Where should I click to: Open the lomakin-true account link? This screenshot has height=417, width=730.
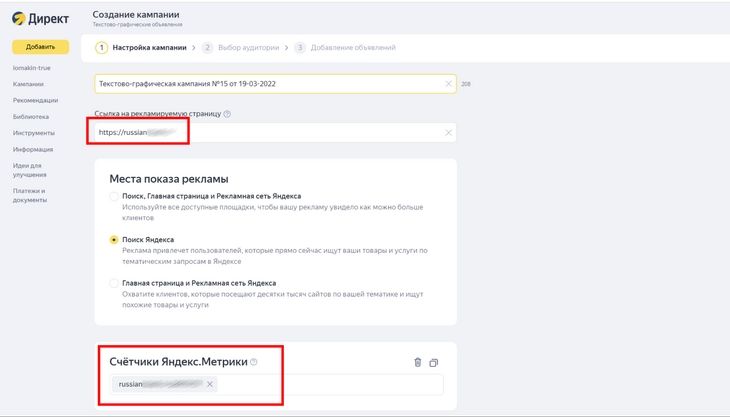tap(32, 68)
